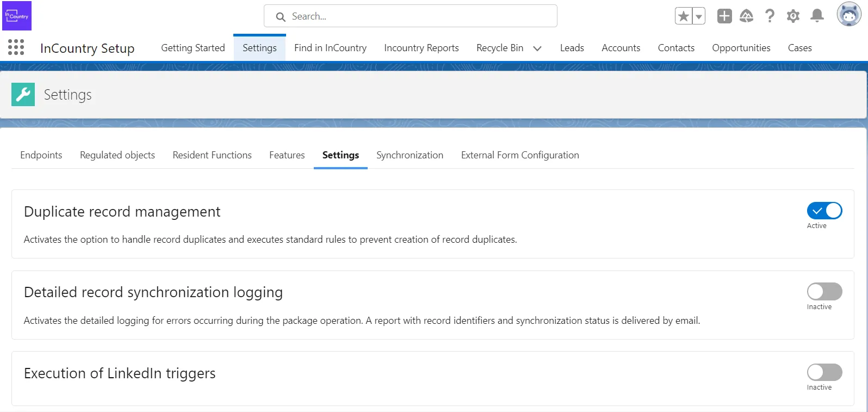Image resolution: width=868 pixels, height=412 pixels.
Task: Open the Trailhead guidance icon
Action: [746, 16]
